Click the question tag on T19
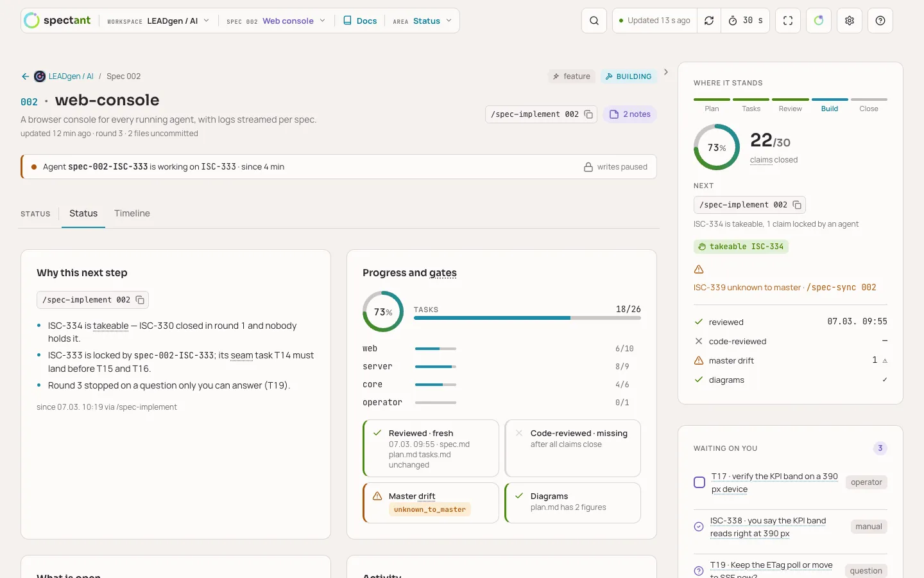The height and width of the screenshot is (578, 924). [x=866, y=571]
